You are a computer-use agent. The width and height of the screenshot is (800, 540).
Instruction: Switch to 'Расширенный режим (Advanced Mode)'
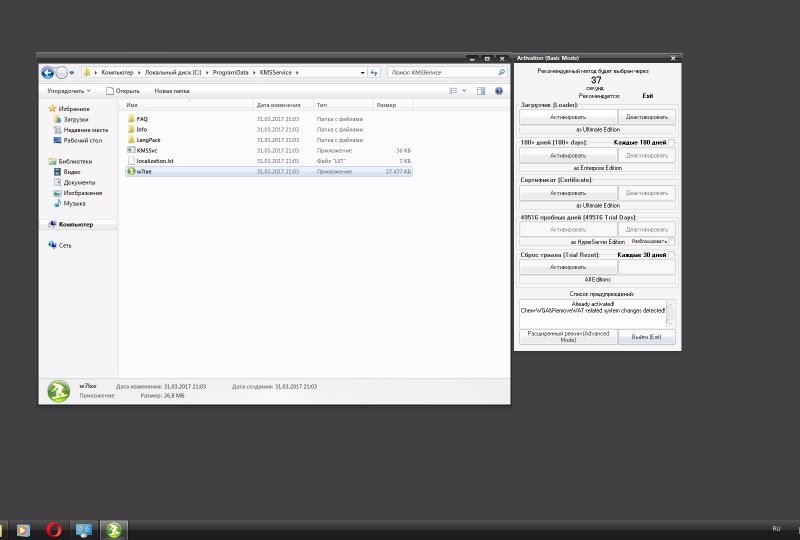(568, 337)
